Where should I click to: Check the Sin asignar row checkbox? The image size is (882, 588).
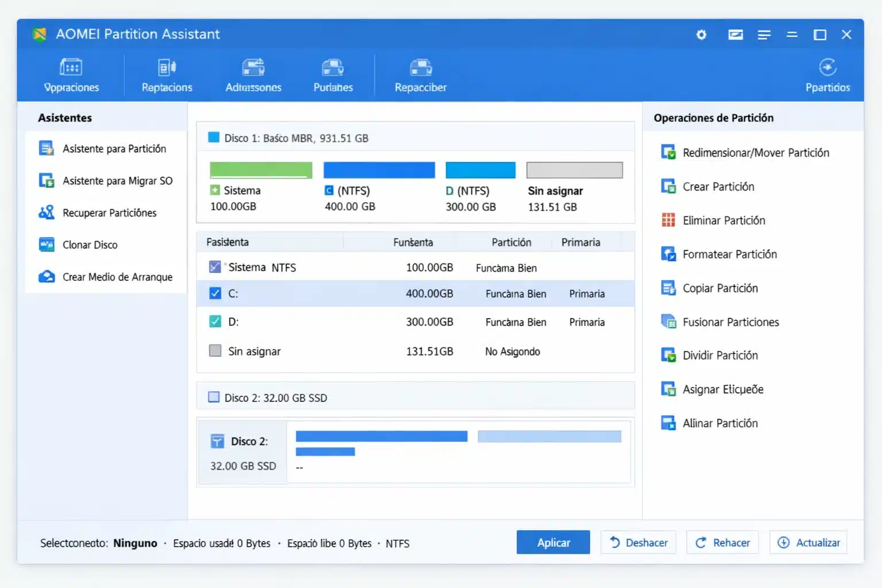pos(215,351)
